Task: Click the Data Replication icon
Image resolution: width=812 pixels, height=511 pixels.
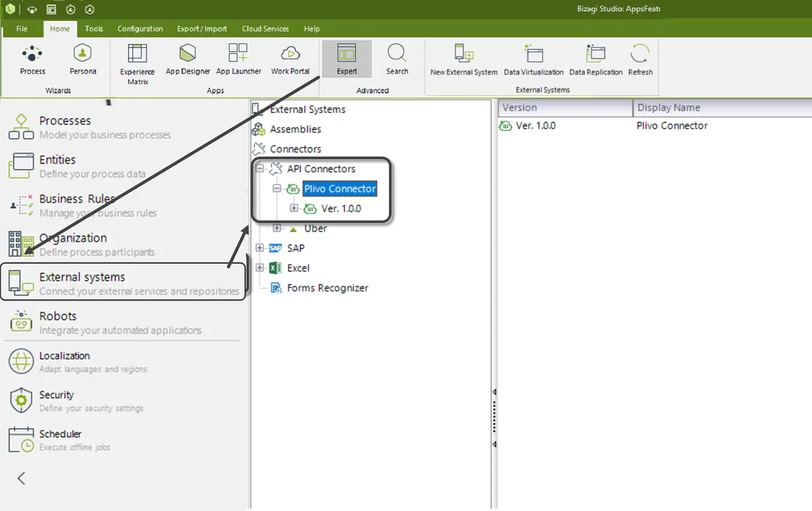Action: coord(596,59)
